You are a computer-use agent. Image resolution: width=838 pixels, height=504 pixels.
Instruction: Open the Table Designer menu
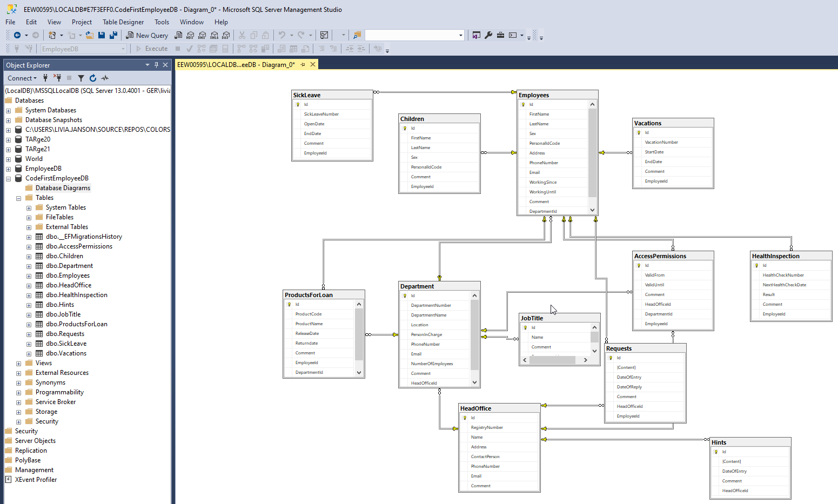(123, 22)
